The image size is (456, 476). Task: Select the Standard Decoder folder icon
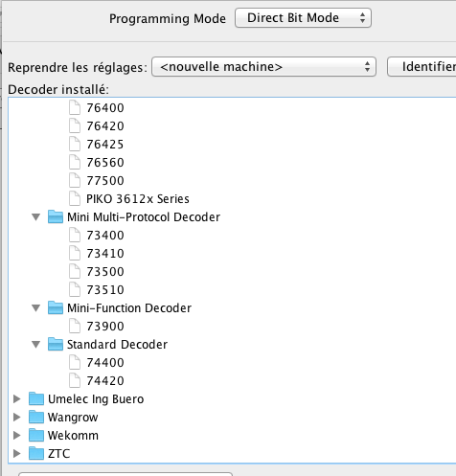[x=56, y=344]
